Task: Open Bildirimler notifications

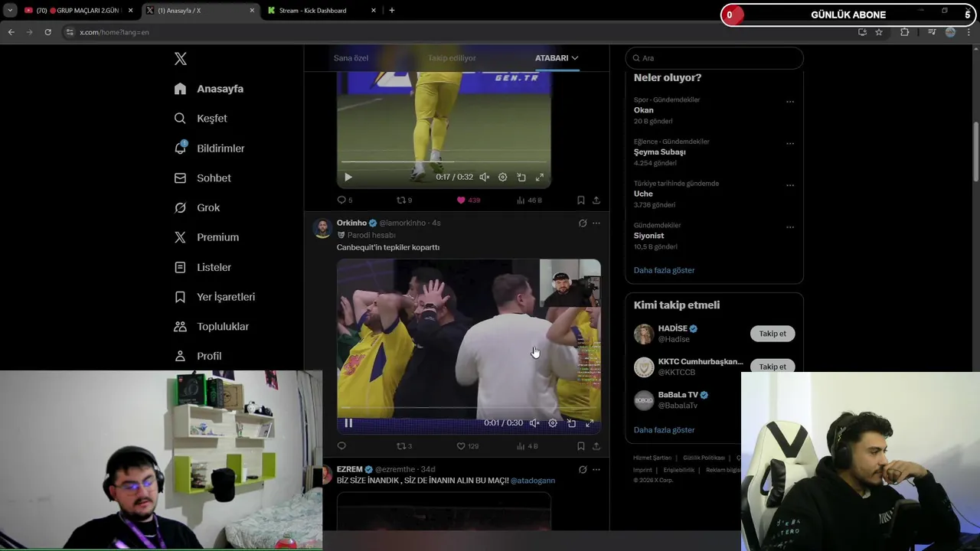Action: pyautogui.click(x=209, y=148)
